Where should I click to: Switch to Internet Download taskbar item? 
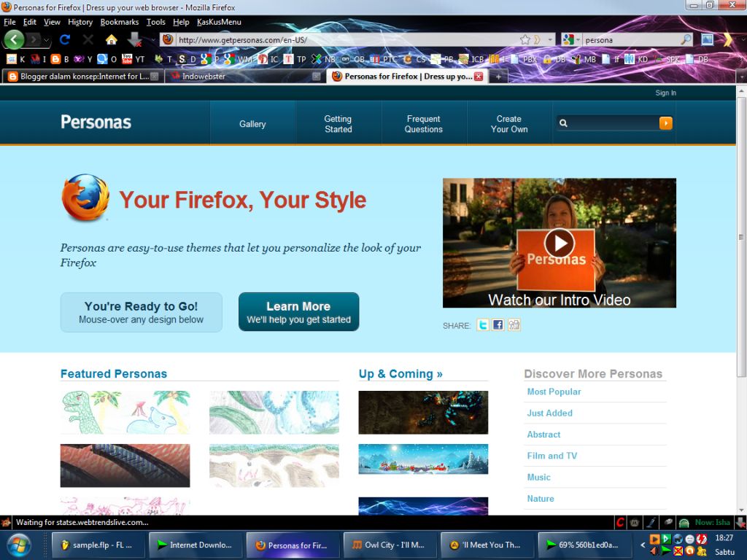pyautogui.click(x=194, y=545)
